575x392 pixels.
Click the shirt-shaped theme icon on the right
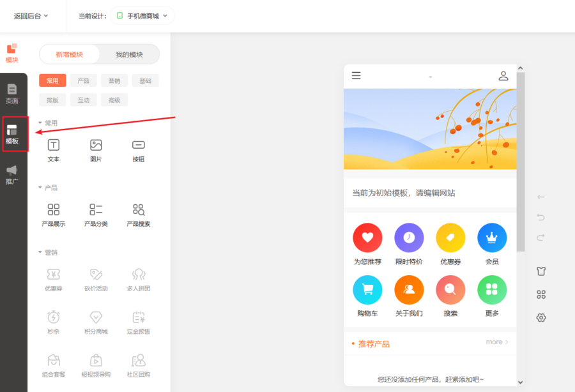[541, 271]
